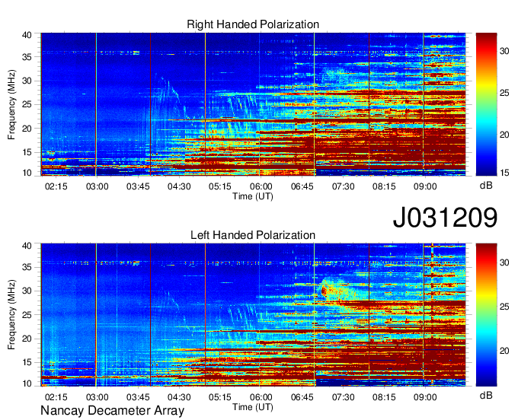Click 15 MHz tick on Left Handed plot axis
518x420 pixels.
27,363
